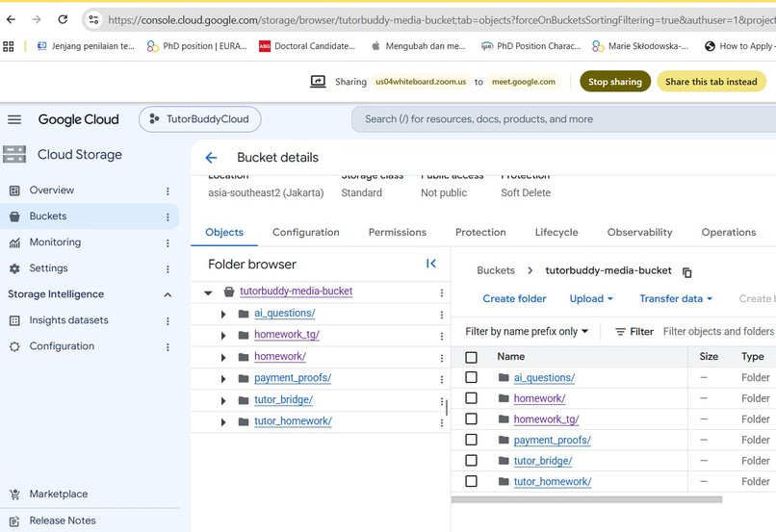Click the browser address bar URL
This screenshot has height=532, width=776.
pyautogui.click(x=442, y=20)
